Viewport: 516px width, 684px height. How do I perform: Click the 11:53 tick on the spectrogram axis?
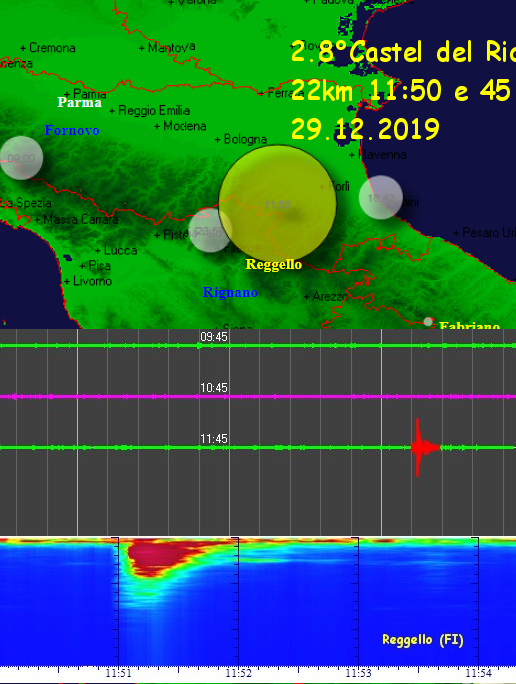point(358,674)
